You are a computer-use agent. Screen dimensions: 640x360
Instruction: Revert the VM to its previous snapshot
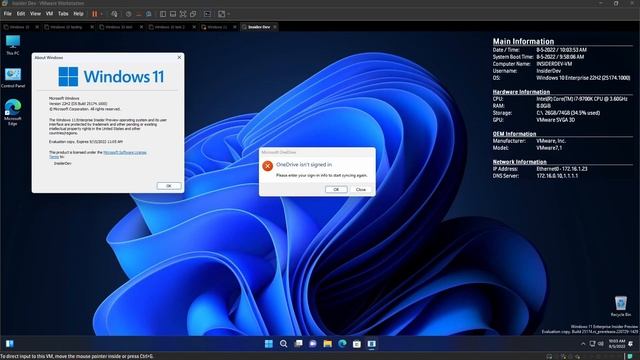tap(139, 14)
